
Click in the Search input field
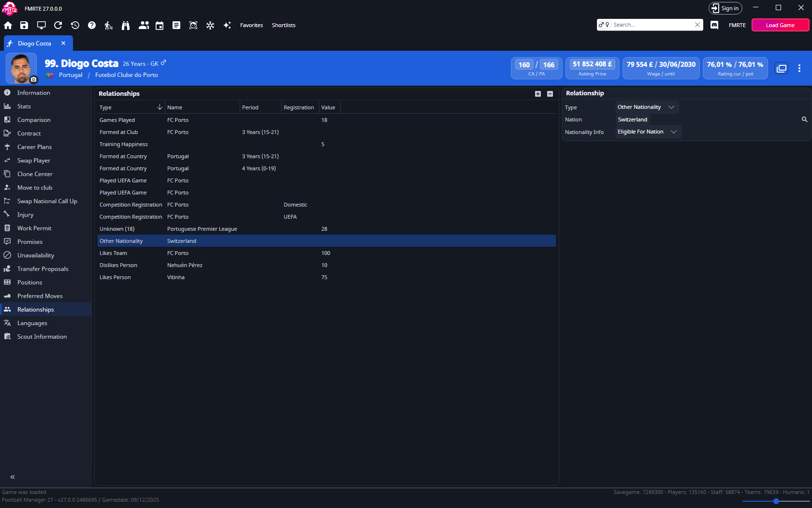652,25
